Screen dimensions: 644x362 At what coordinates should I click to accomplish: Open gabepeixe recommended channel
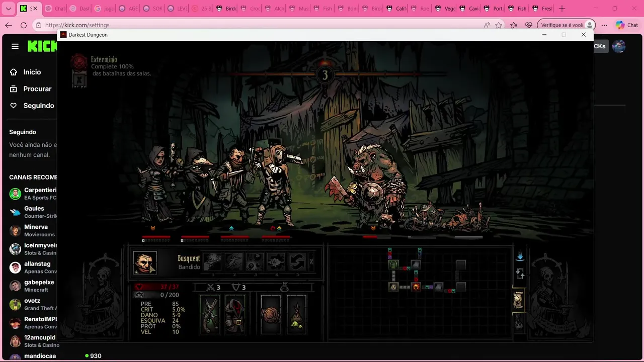pyautogui.click(x=33, y=286)
